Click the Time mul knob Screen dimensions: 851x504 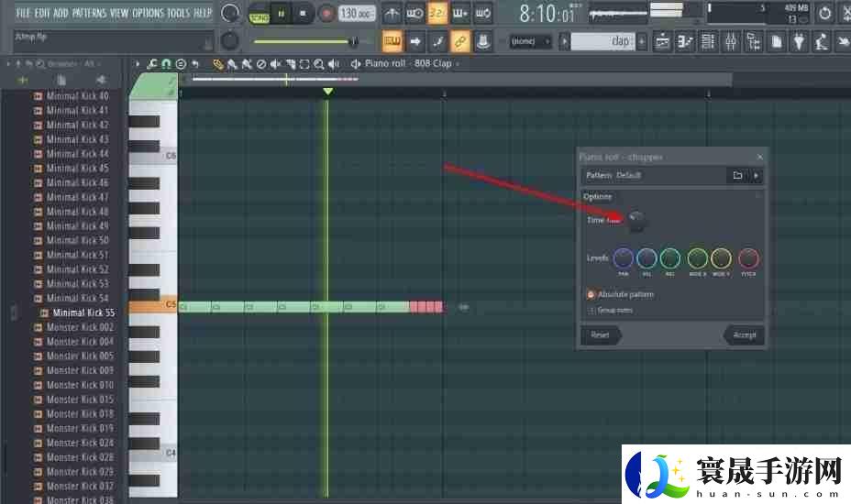tap(635, 221)
